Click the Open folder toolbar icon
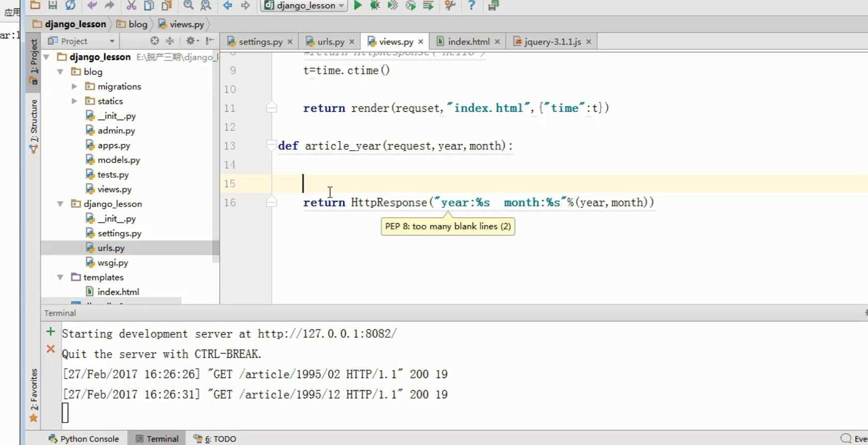 (x=35, y=5)
